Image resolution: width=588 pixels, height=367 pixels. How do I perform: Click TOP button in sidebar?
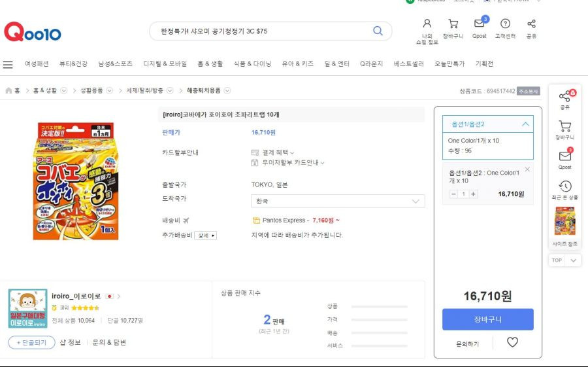(x=557, y=260)
